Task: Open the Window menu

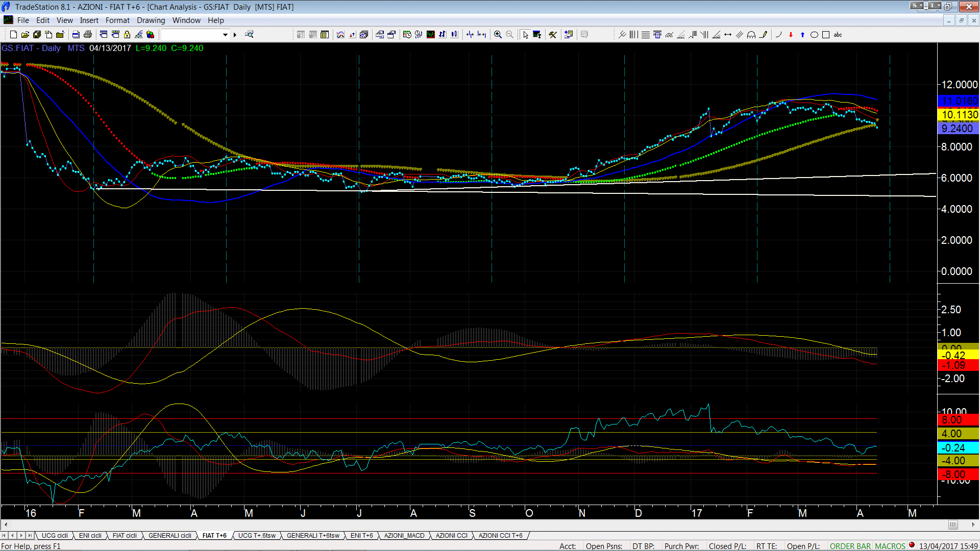Action: click(186, 20)
